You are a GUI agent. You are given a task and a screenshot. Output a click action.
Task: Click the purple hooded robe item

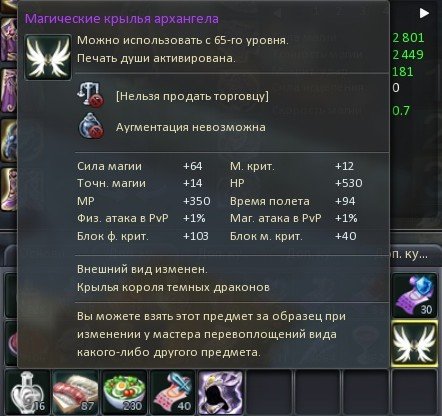pyautogui.click(x=221, y=393)
